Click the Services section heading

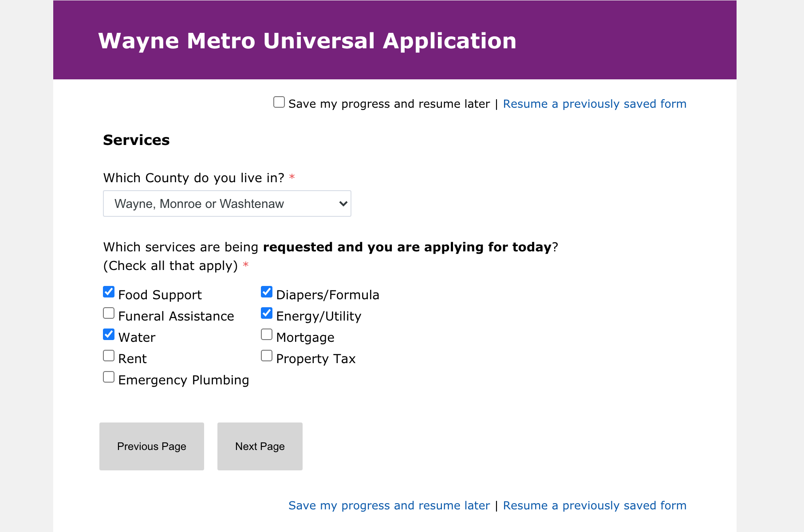click(x=136, y=140)
